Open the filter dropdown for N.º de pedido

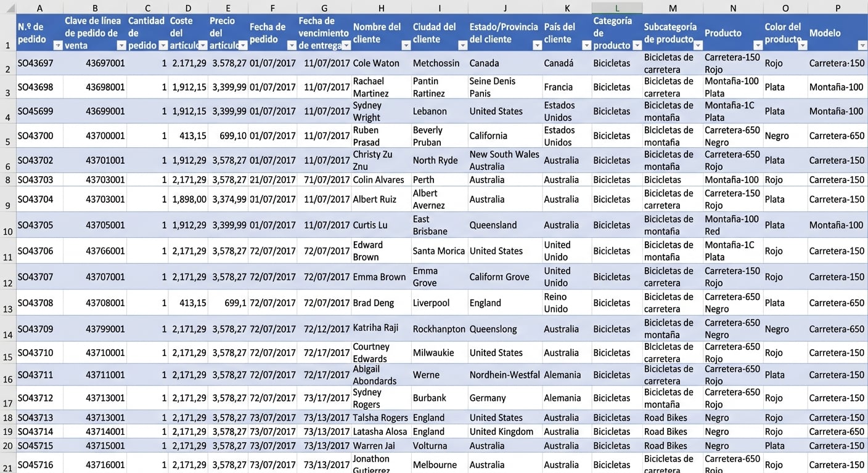click(x=57, y=46)
